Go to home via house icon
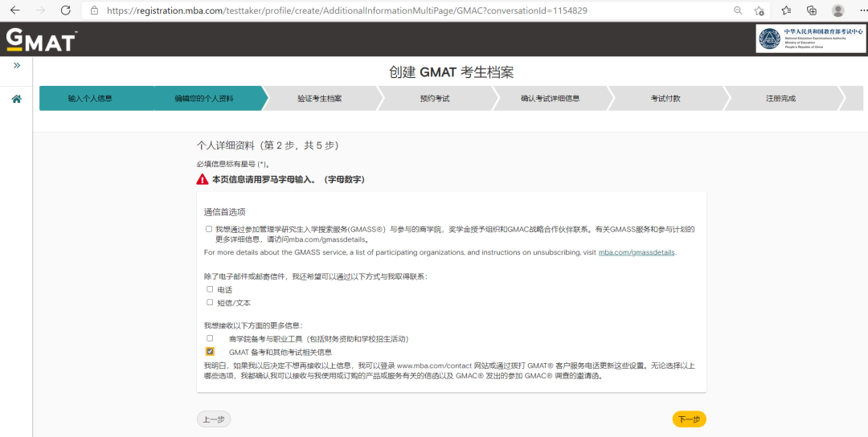 [17, 99]
